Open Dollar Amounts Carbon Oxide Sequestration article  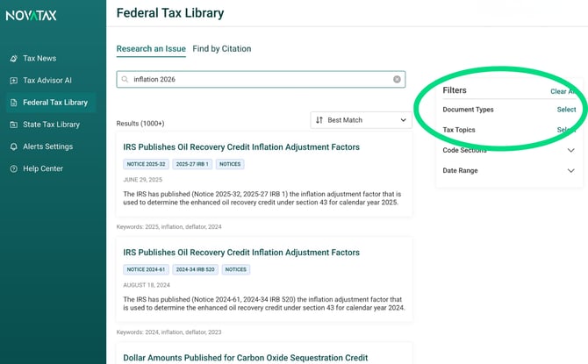[245, 358]
